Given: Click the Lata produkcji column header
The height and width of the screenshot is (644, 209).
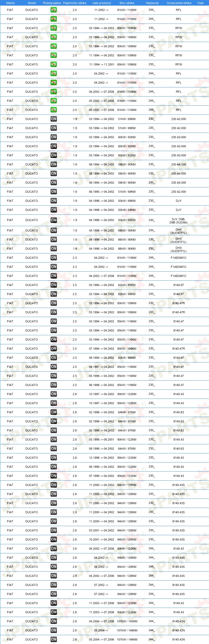Looking at the screenshot, I should click(102, 3).
